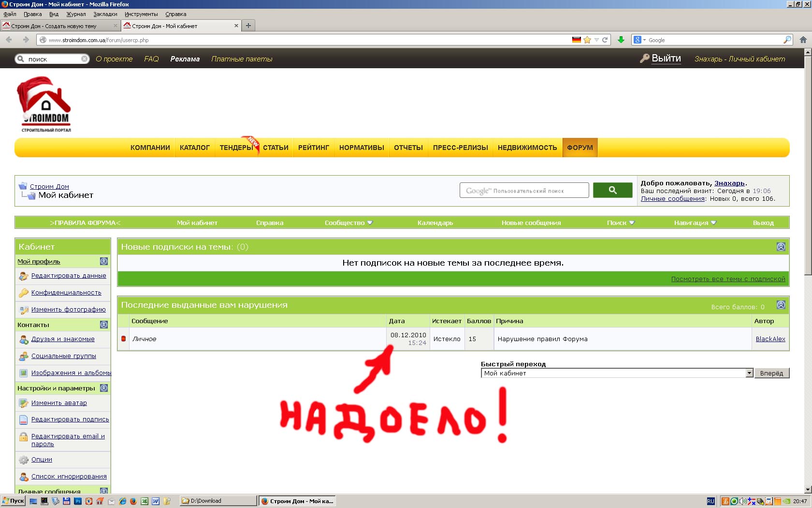Image resolution: width=812 pixels, height=508 pixels.
Task: Open downloads via green arrow icon
Action: (621, 40)
